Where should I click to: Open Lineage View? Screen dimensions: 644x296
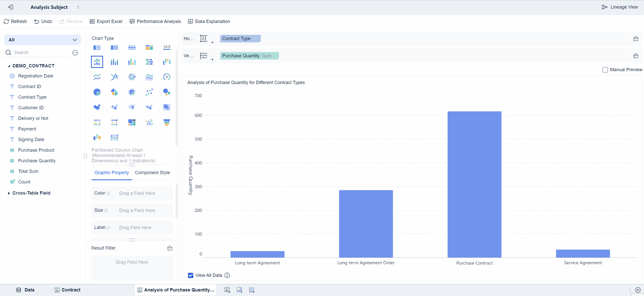[x=619, y=7]
